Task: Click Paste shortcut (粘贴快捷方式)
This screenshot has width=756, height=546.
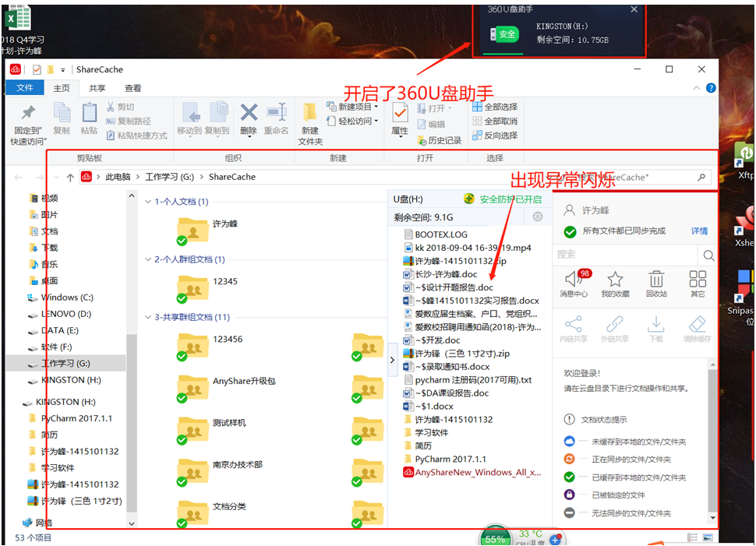Action: [136, 136]
